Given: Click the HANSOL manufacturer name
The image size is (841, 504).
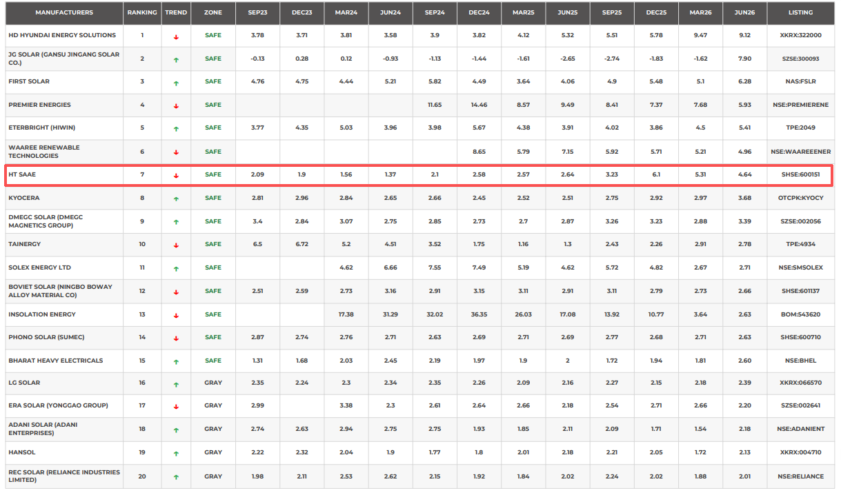Looking at the screenshot, I should (22, 452).
